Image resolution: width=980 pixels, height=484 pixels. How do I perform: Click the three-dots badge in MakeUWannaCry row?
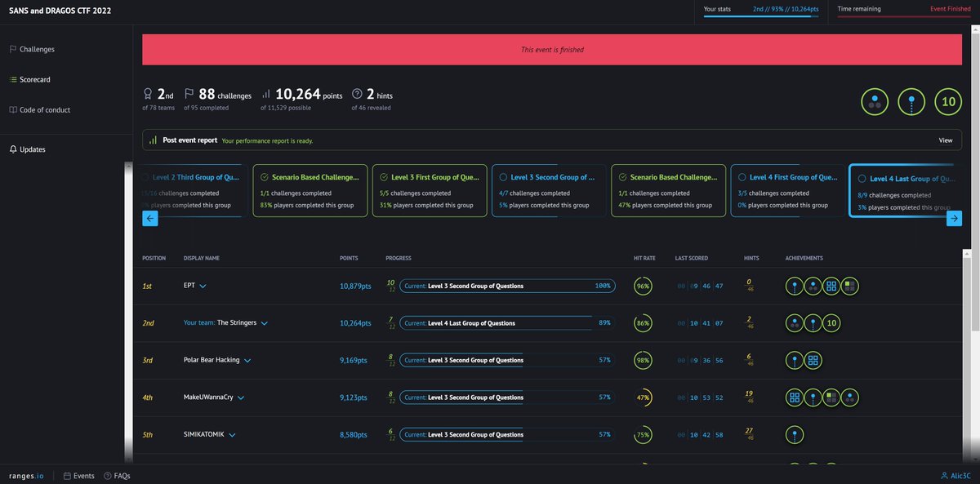click(850, 397)
